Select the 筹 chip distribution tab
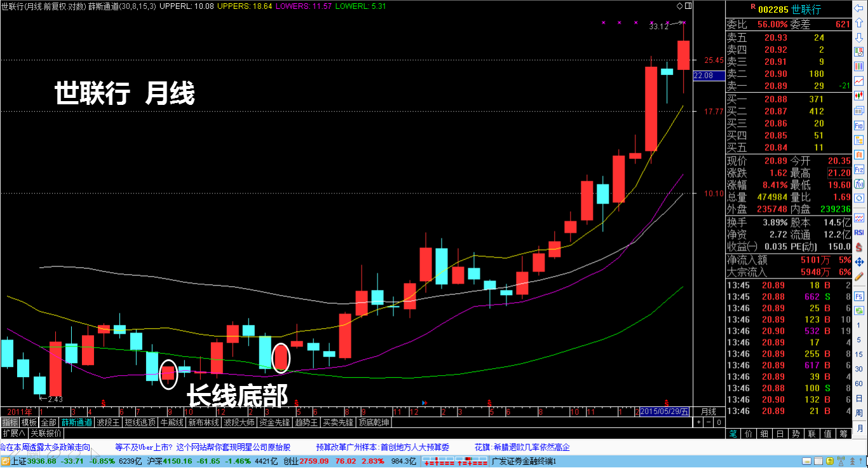The width and height of the screenshot is (868, 468). [x=843, y=434]
